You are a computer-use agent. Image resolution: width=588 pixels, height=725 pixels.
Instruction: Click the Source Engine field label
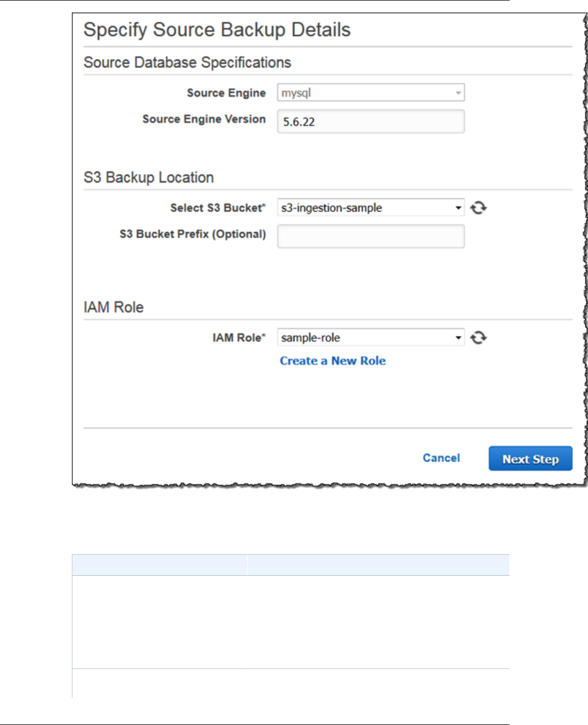226,93
